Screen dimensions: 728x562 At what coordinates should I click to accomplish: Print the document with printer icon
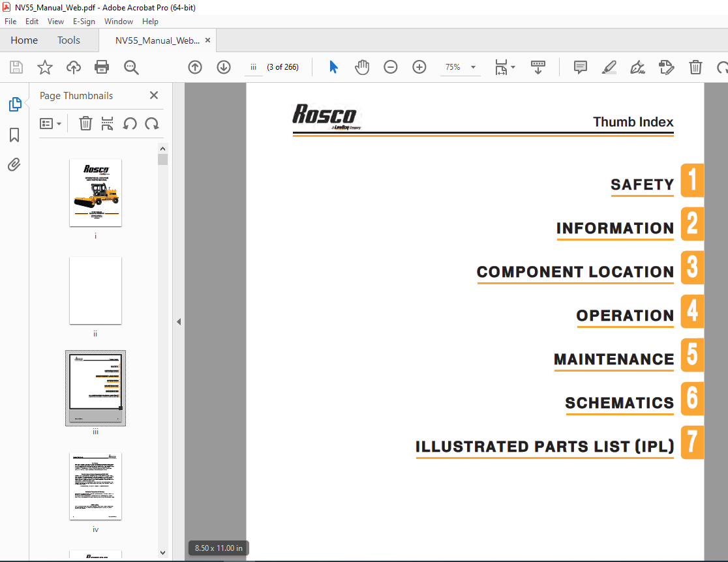pos(102,67)
